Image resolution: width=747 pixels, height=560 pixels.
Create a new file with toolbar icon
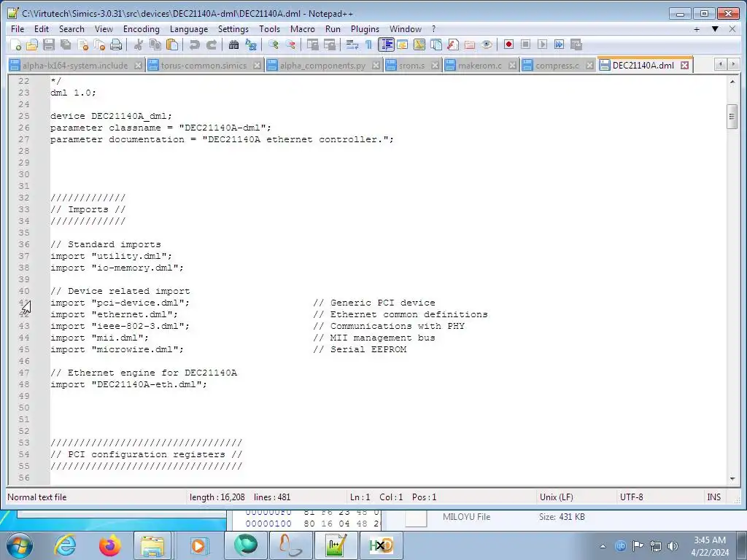coord(15,44)
